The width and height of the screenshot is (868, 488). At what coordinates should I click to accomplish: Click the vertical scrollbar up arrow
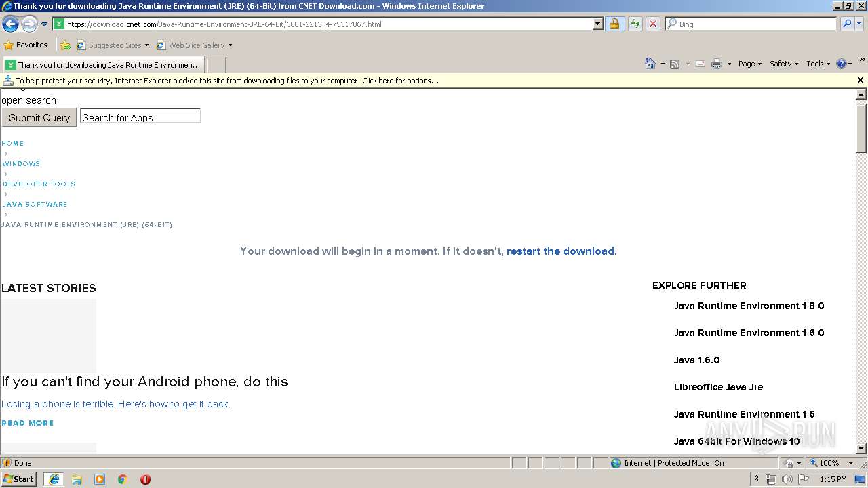tap(861, 95)
